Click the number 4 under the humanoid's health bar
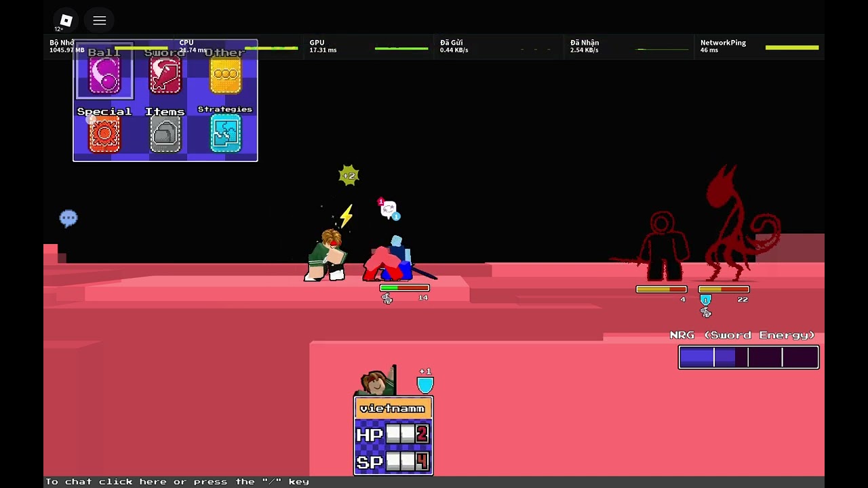The height and width of the screenshot is (488, 868). pyautogui.click(x=683, y=299)
